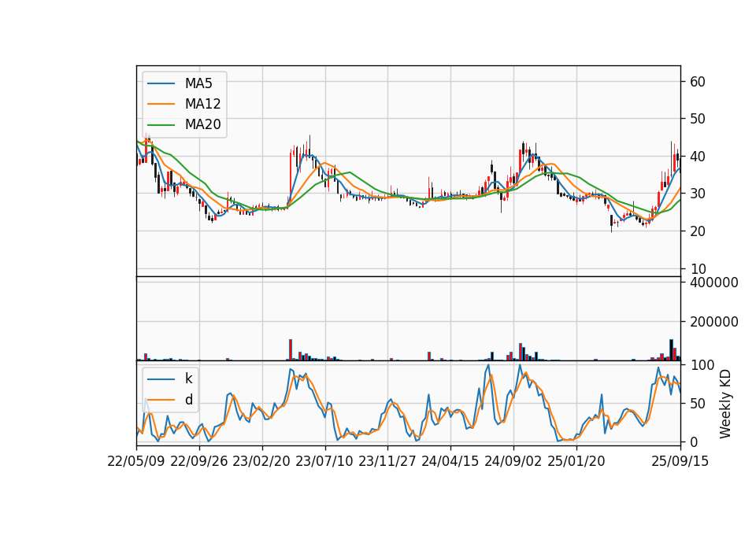Click the orange d legend line sample
The height and width of the screenshot is (543, 756).
(x=161, y=400)
